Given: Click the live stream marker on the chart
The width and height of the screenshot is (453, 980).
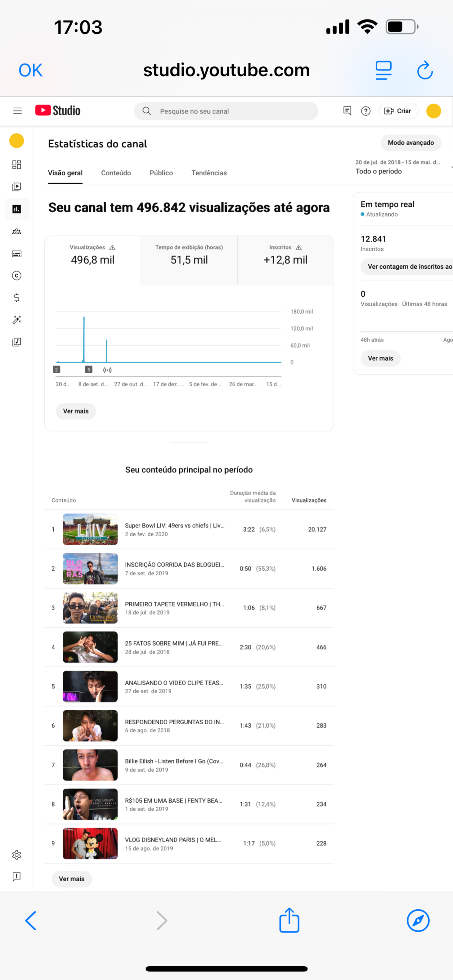Looking at the screenshot, I should click(107, 370).
